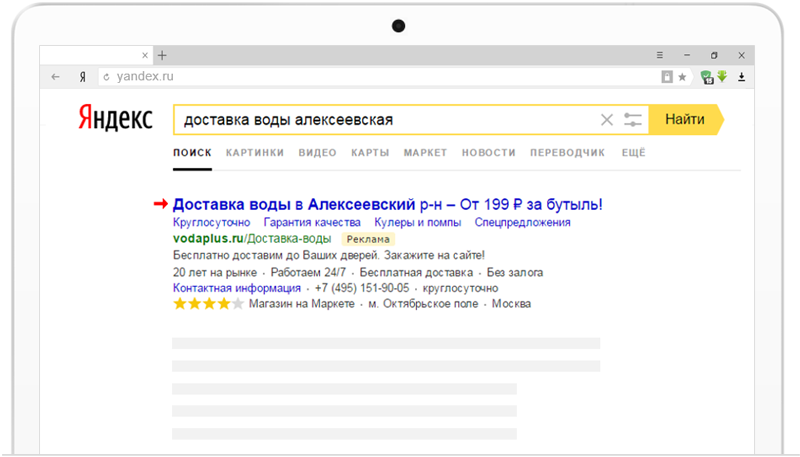This screenshot has height=457, width=800.
Task: Visit vodaplus.ru/Доставка-воды green URL
Action: [x=252, y=239]
